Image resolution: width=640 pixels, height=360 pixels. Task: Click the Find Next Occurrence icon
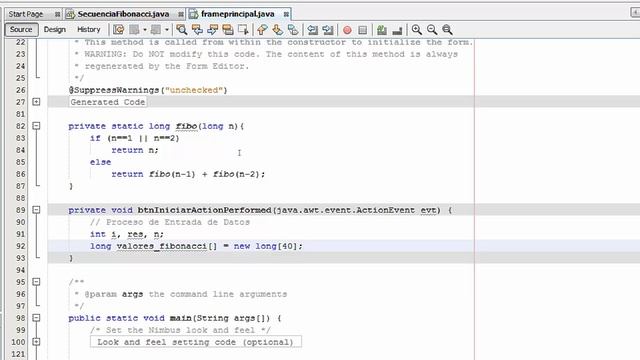(x=213, y=29)
